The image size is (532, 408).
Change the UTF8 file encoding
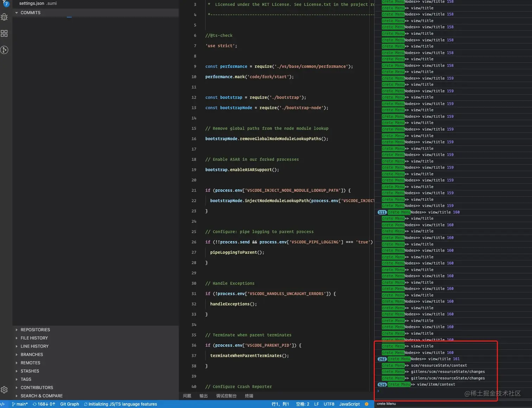pos(329,404)
